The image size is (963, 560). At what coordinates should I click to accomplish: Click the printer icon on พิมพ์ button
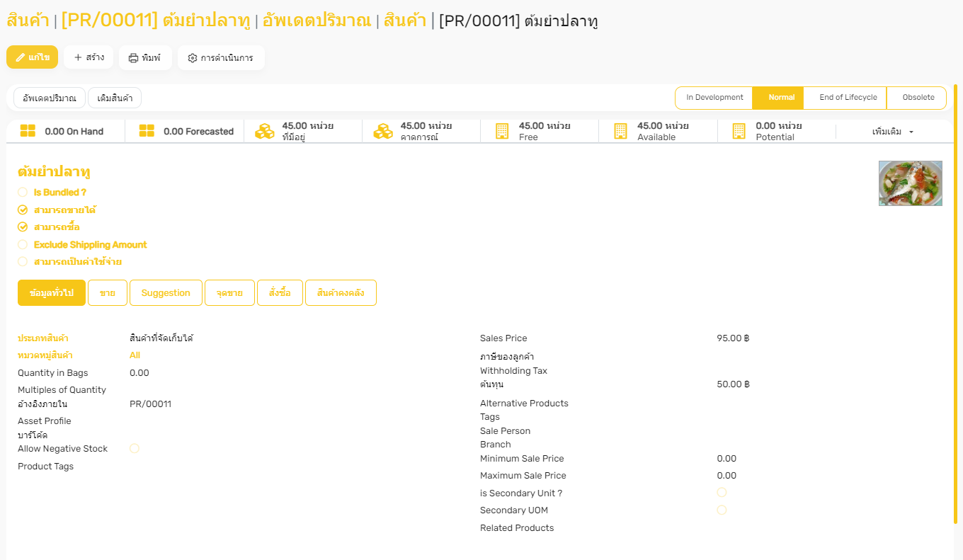(133, 58)
